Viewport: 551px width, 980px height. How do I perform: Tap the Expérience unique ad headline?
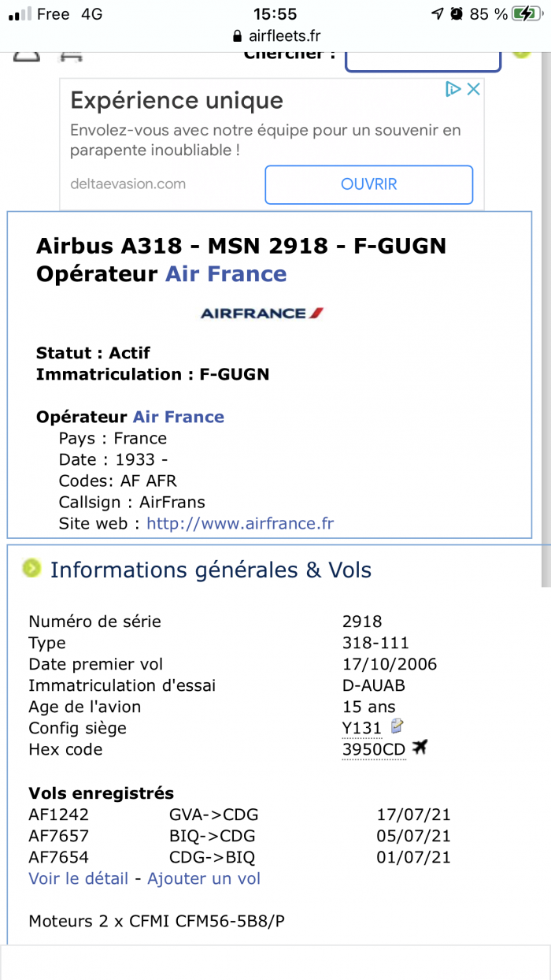(176, 100)
